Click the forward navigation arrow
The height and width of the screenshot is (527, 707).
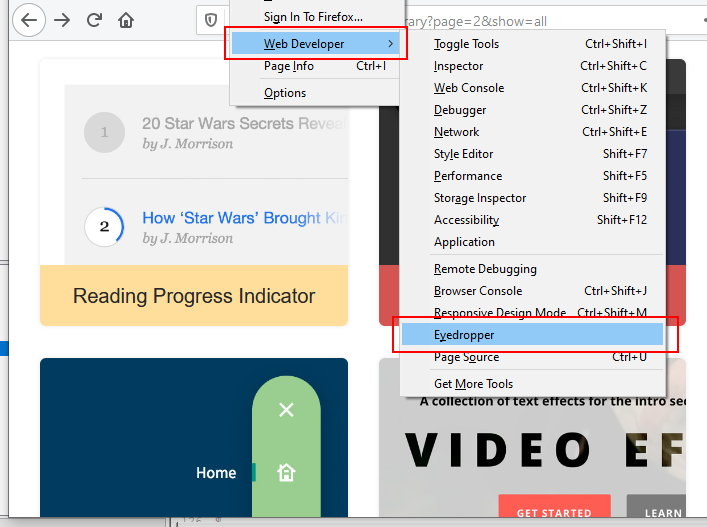pos(62,20)
